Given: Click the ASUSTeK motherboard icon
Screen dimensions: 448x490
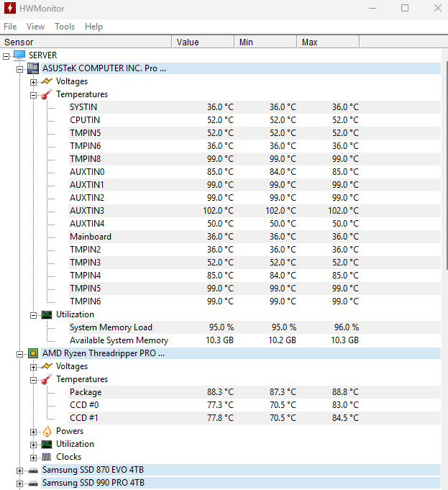Looking at the screenshot, I should (x=33, y=68).
